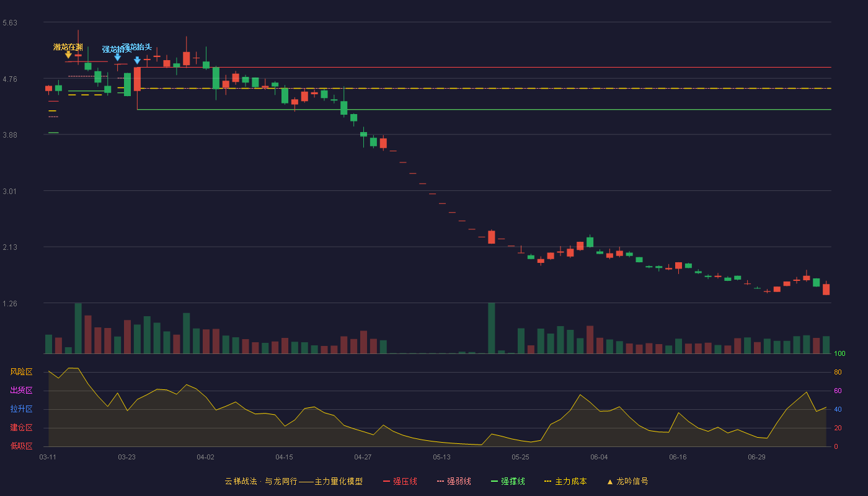Toggle the 强撑线 legend label
868x496 pixels.
pos(513,482)
